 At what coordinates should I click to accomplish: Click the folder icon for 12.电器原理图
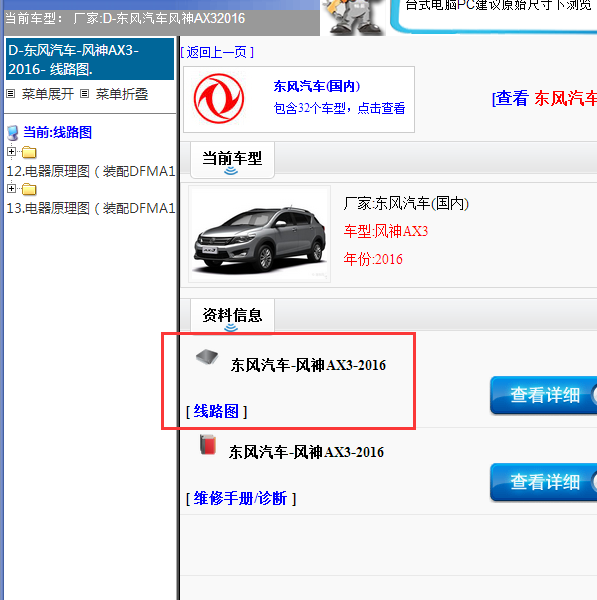point(29,152)
